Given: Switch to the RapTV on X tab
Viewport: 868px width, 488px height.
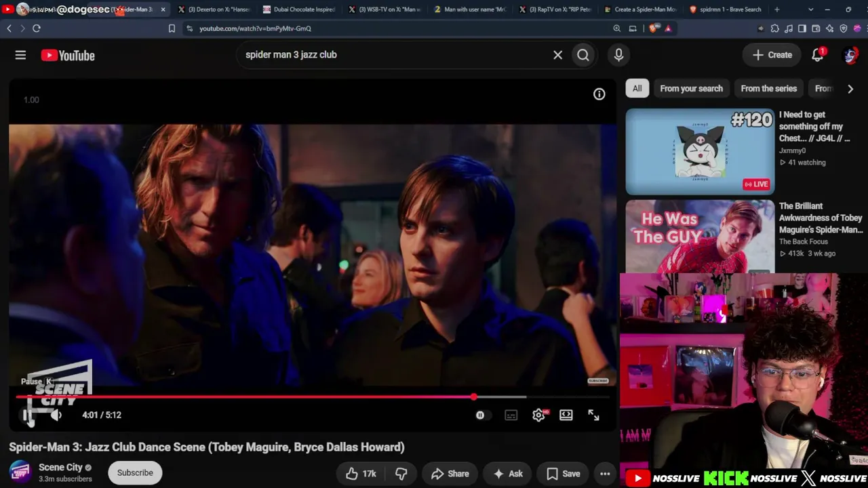Looking at the screenshot, I should (x=555, y=9).
